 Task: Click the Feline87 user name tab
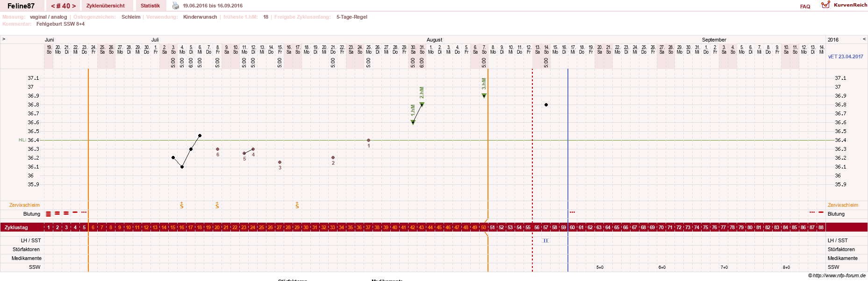click(21, 6)
